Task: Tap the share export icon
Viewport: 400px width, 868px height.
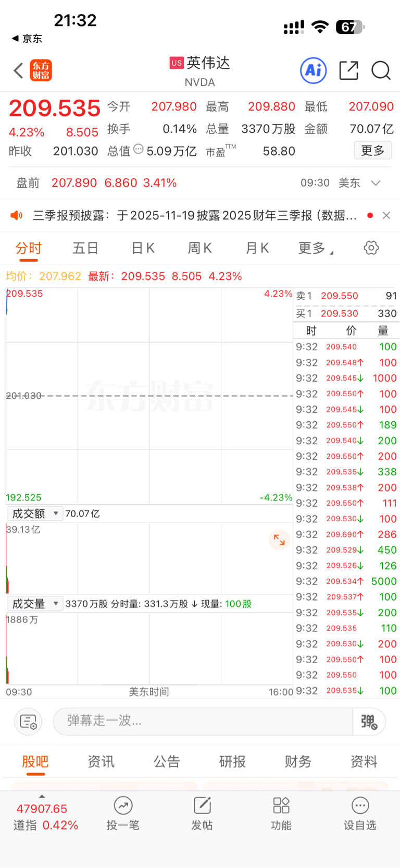Action: (x=348, y=70)
